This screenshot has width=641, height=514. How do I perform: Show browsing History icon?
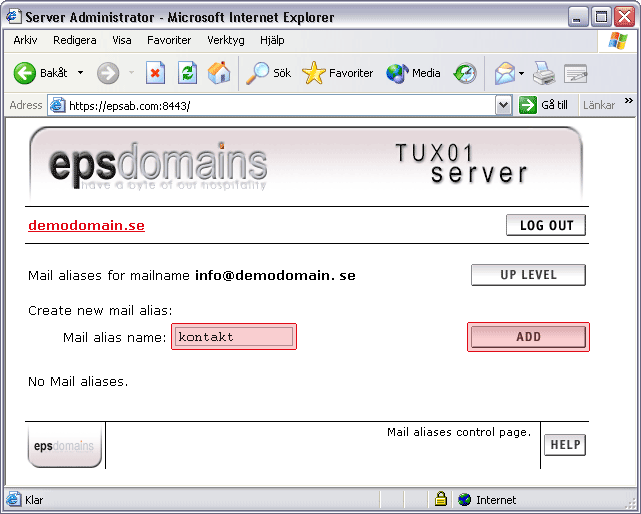[x=466, y=73]
